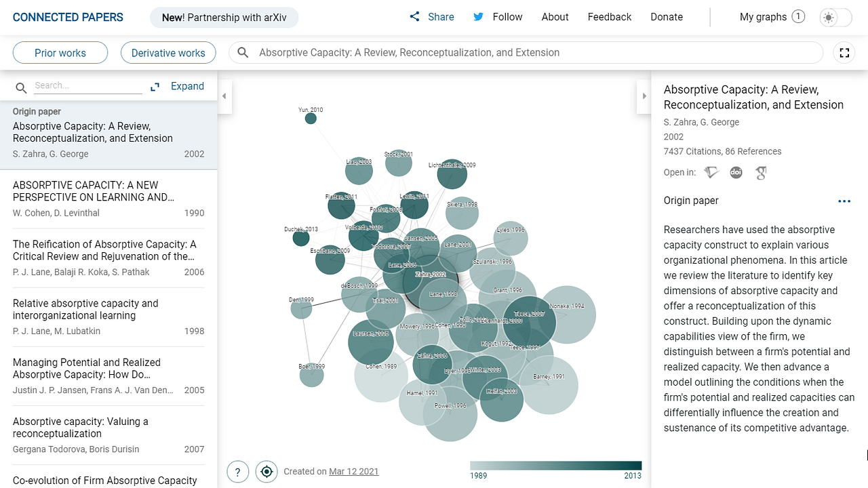This screenshot has height=488, width=868.
Task: Re-center the graph with the target icon
Action: tap(267, 471)
